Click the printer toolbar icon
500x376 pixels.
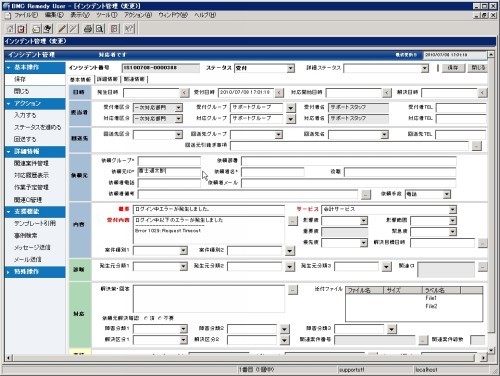(x=88, y=29)
